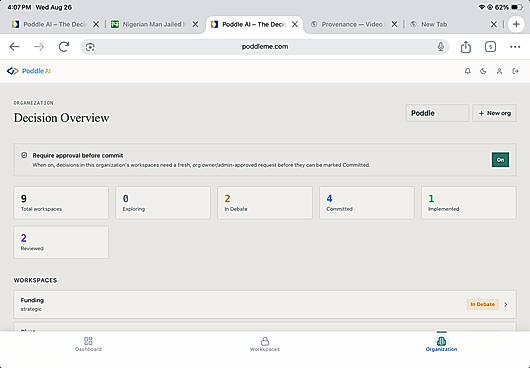The image size is (530, 368).
Task: Open the Poddle organization selector
Action: (437, 113)
